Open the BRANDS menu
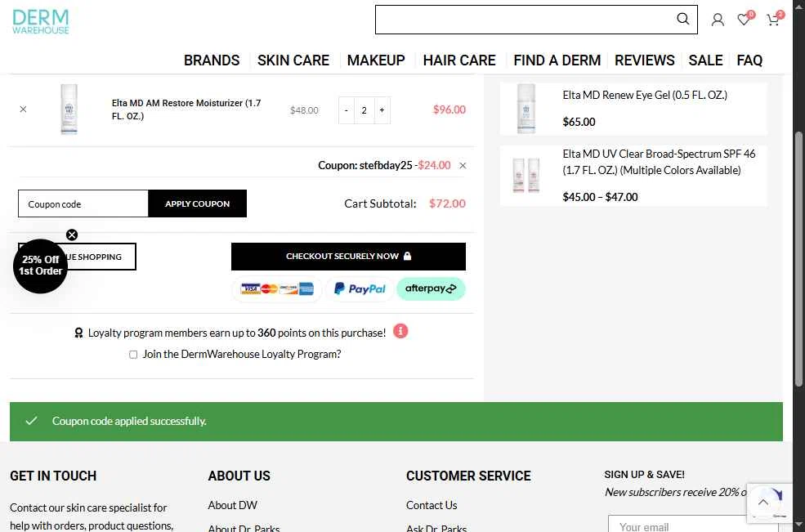This screenshot has width=805, height=532. [x=212, y=60]
